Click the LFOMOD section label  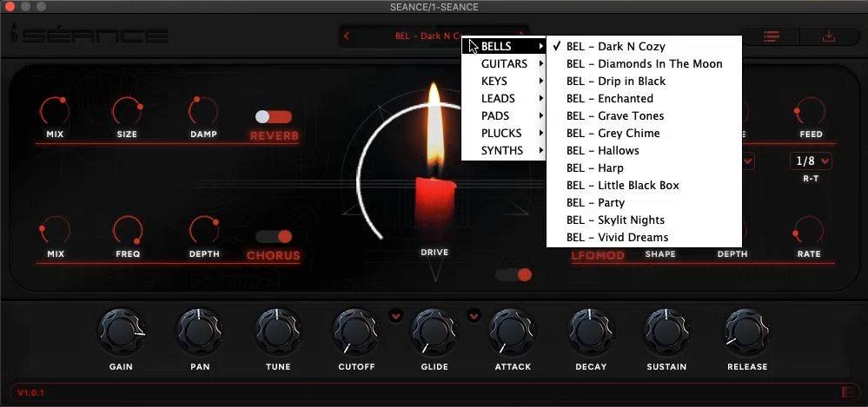coord(598,255)
